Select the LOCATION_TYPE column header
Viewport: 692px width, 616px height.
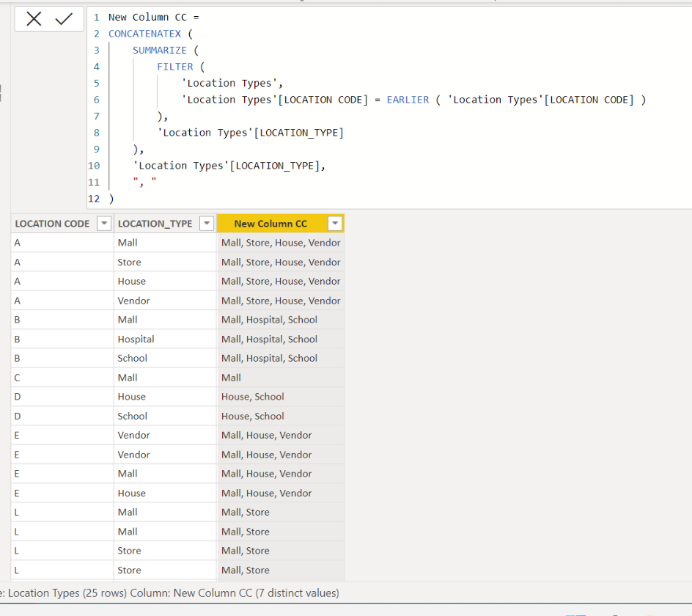155,224
